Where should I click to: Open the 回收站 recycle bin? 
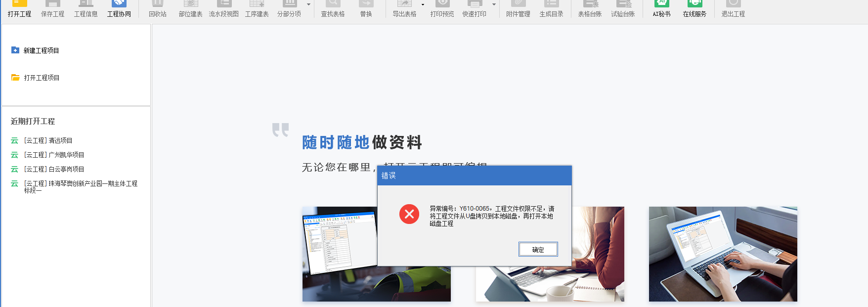(x=158, y=8)
